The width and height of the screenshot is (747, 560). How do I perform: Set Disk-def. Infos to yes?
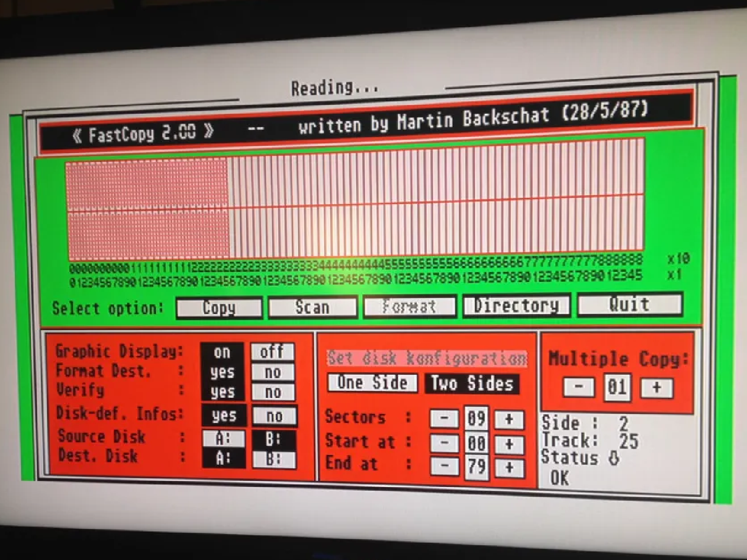224,415
